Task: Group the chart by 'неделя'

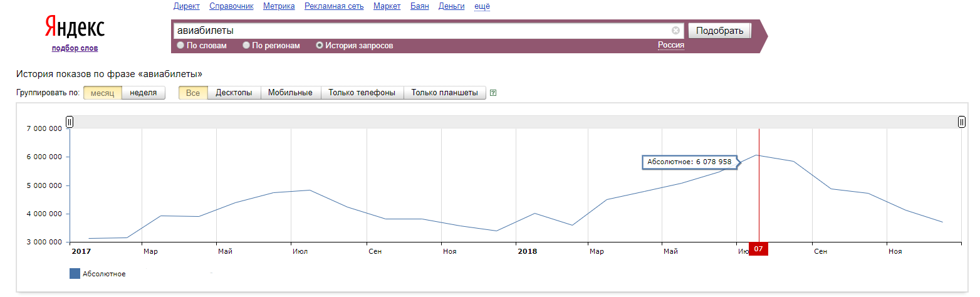Action: [143, 93]
